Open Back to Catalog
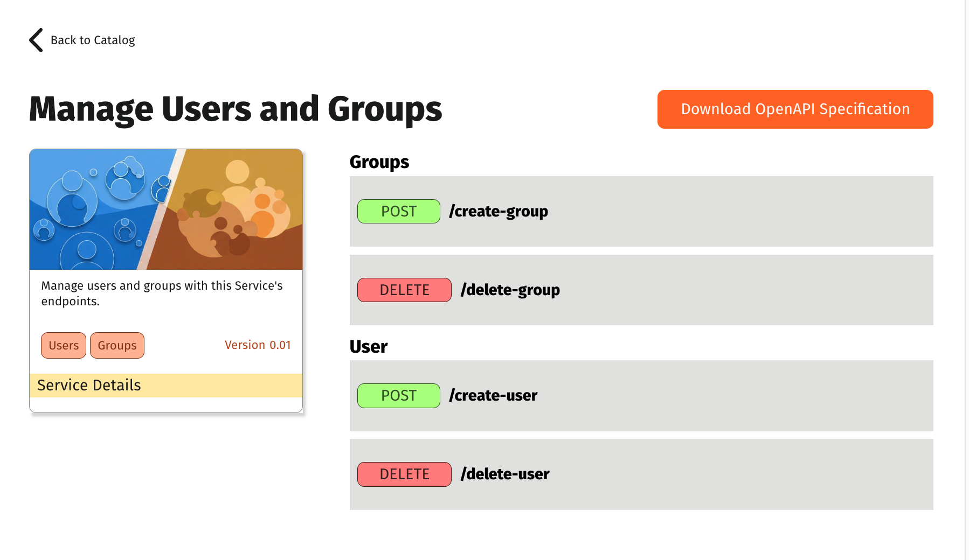969x560 pixels. pos(93,40)
